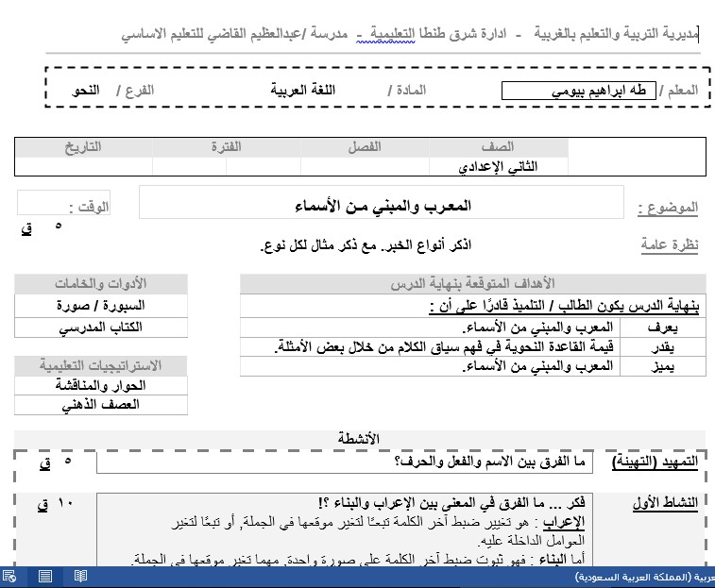Image resolution: width=715 pixels, height=588 pixels.
Task: Click the teacher name box طه ابراهيم بيومي
Action: pyautogui.click(x=579, y=91)
